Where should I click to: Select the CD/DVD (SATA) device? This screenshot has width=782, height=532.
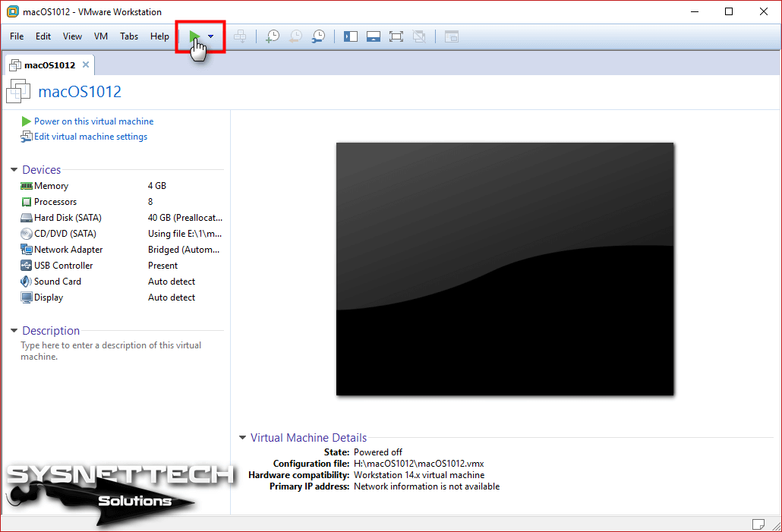[x=121, y=234]
